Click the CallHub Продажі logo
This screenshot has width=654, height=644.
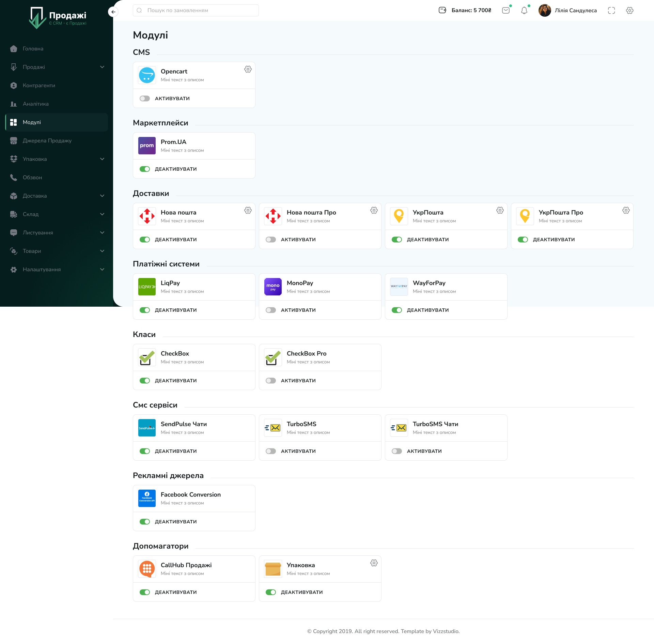pyautogui.click(x=147, y=569)
